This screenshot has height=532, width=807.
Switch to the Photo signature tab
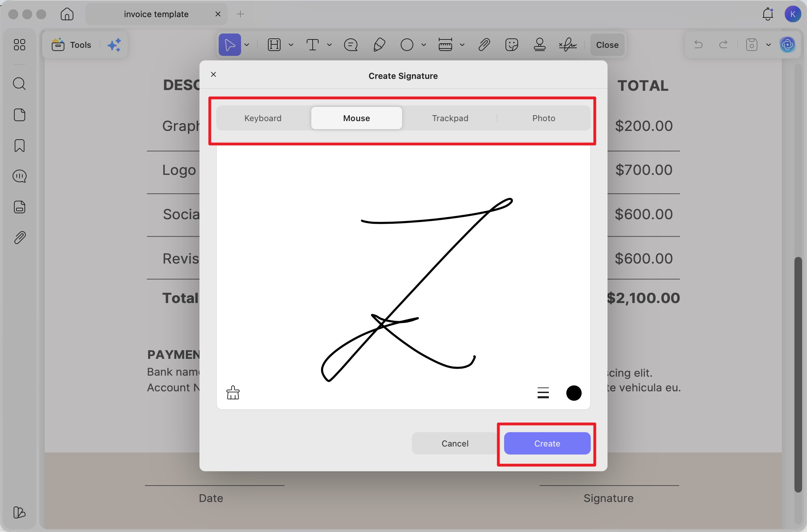click(544, 118)
